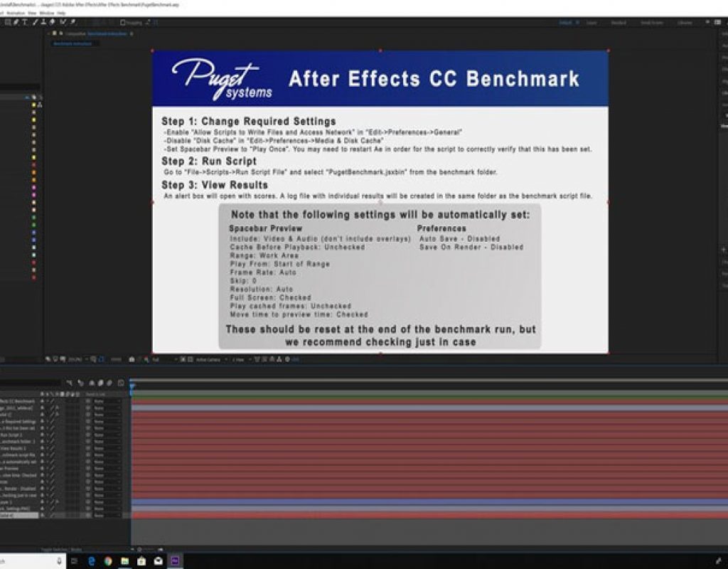Open Microsoft Edge from the taskbar
This screenshot has height=569, width=728.
tap(91, 560)
